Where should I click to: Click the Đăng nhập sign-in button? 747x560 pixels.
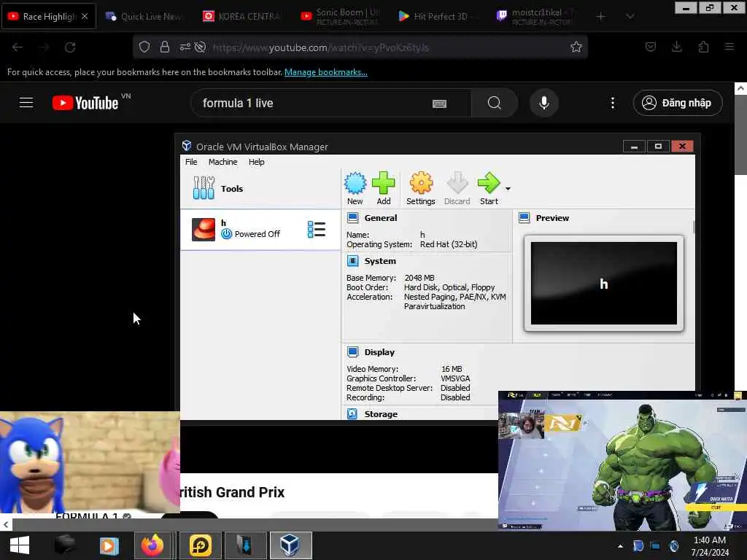[678, 103]
